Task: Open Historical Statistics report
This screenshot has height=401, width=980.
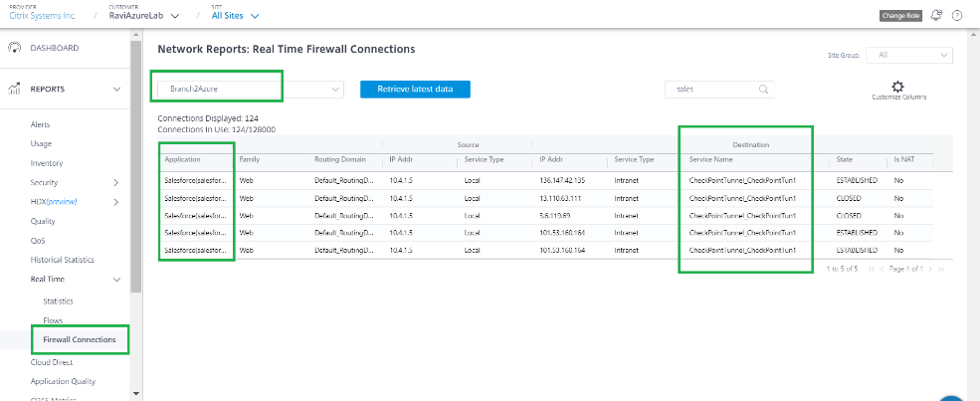Action: 63,260
